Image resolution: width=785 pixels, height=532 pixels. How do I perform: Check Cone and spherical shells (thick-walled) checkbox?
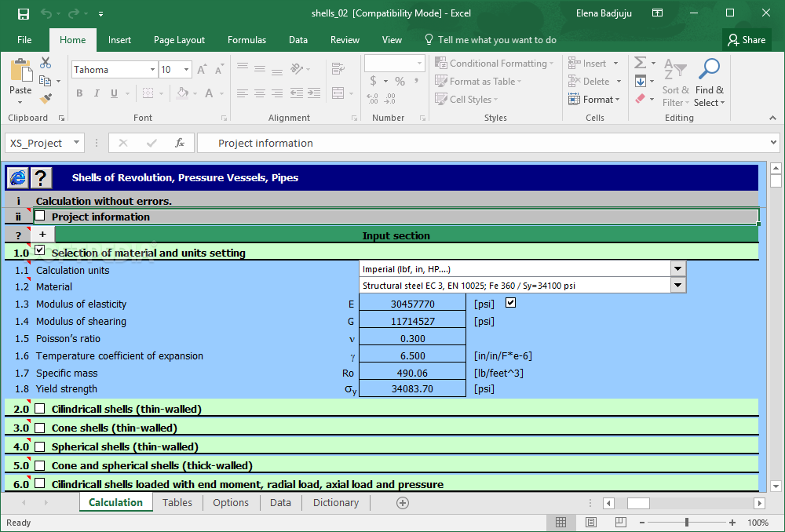[x=40, y=465]
